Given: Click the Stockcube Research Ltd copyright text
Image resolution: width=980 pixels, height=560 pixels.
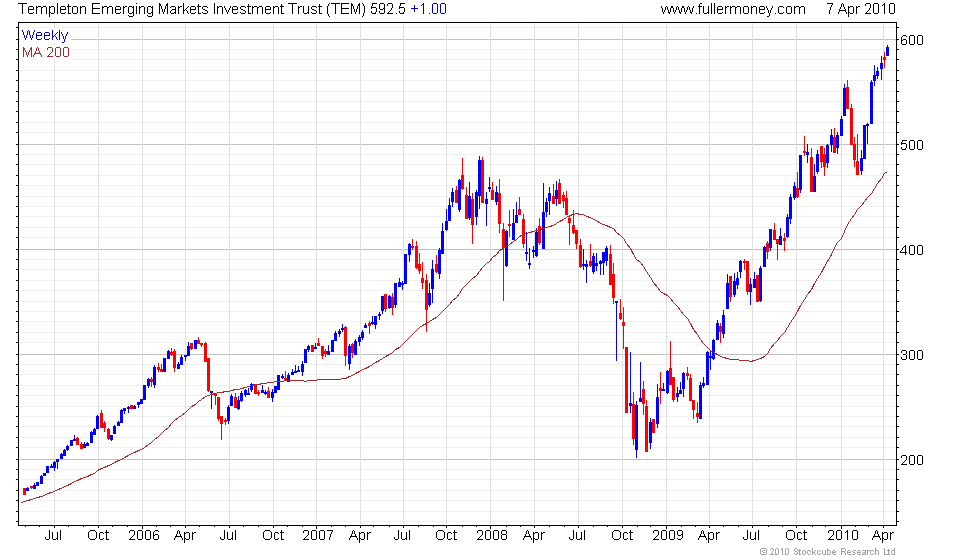Looking at the screenshot, I should click(828, 552).
